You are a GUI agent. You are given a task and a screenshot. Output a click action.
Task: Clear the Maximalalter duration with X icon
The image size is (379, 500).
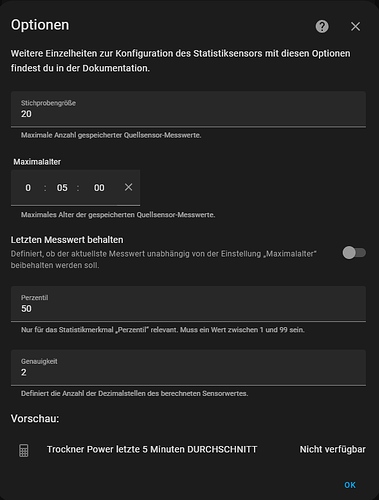click(128, 187)
